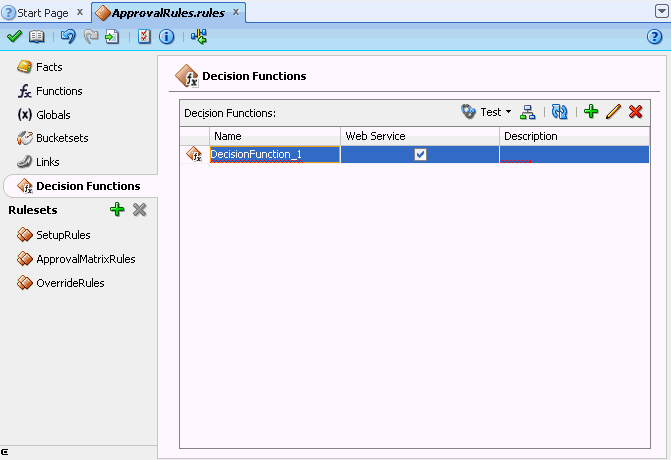671x460 pixels.
Task: Click the Description cell of DecisionFunction_1
Action: (574, 154)
